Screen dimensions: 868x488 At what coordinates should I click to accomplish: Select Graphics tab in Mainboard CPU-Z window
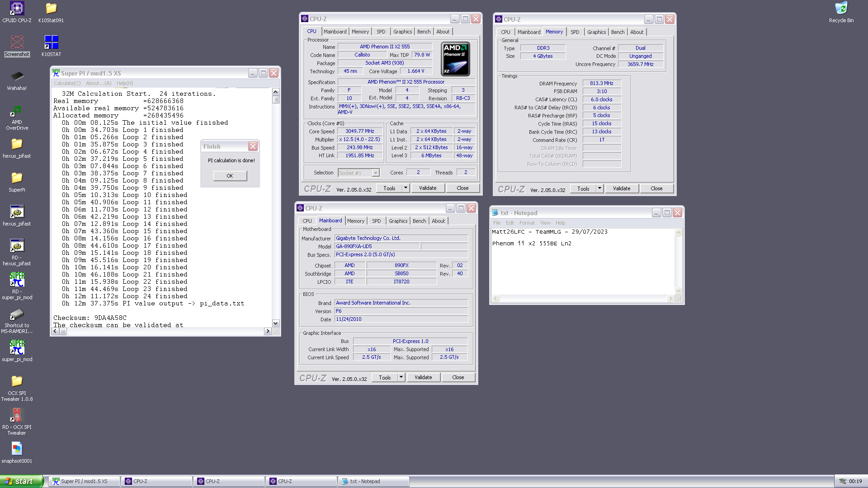point(398,221)
